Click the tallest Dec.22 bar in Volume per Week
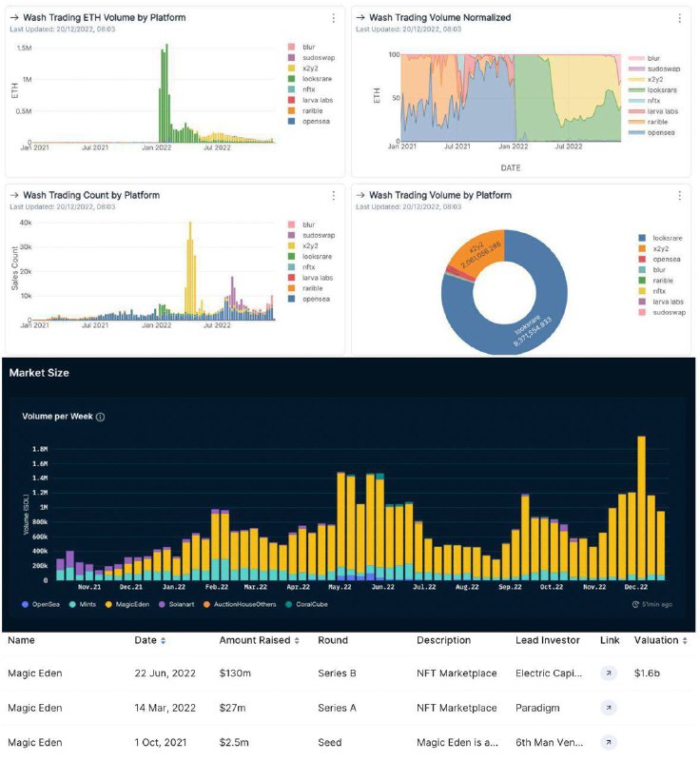This screenshot has height=761, width=700. (x=641, y=508)
